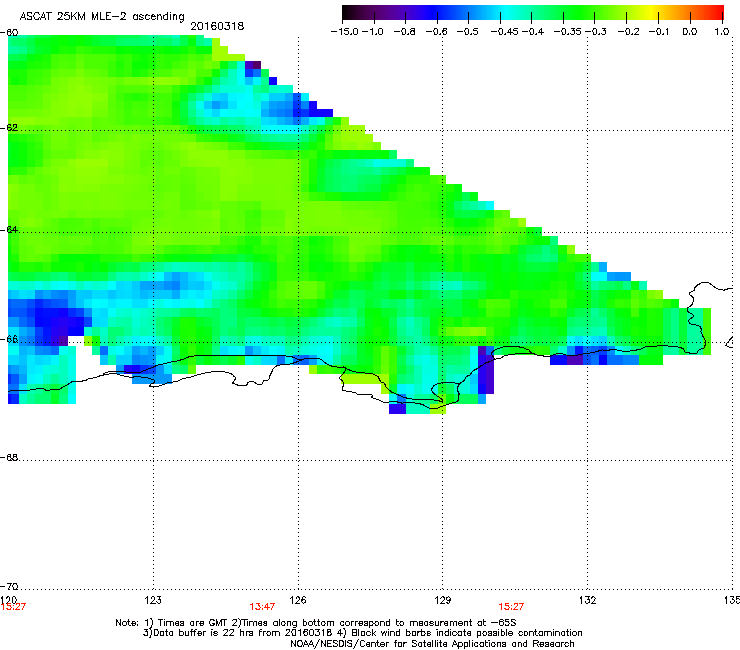Click the 129 longitude axis label
Viewport: 740px width, 650px height.
click(443, 600)
